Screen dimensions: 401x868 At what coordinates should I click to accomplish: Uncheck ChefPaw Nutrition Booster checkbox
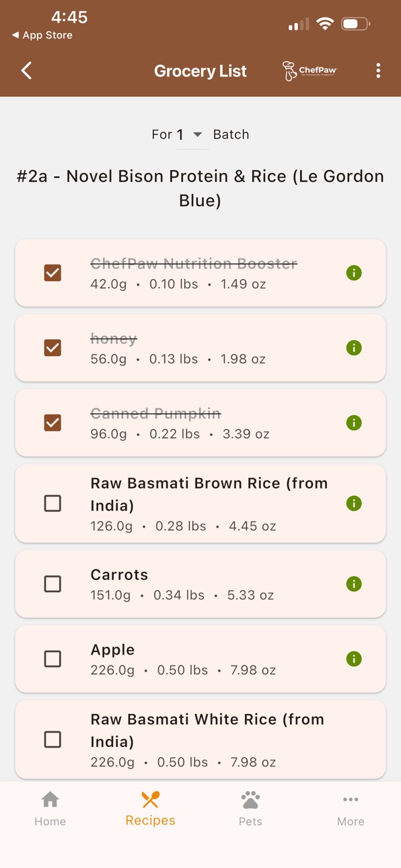[x=52, y=273]
